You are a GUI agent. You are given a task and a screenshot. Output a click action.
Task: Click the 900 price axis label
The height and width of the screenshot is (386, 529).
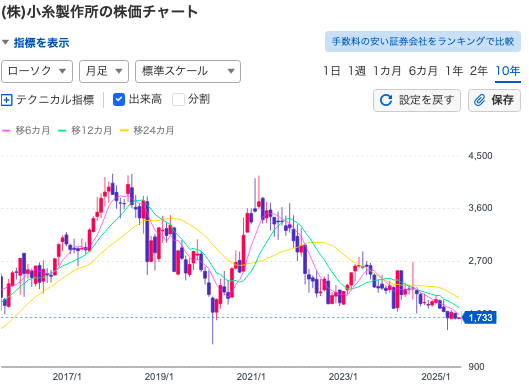coord(476,367)
